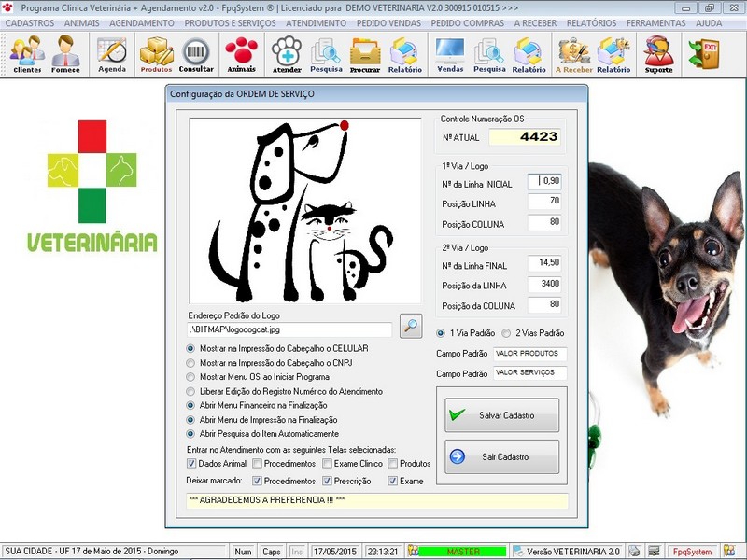Uncheck Dados Animal checkbox
This screenshot has height=560, width=747.
[x=191, y=463]
